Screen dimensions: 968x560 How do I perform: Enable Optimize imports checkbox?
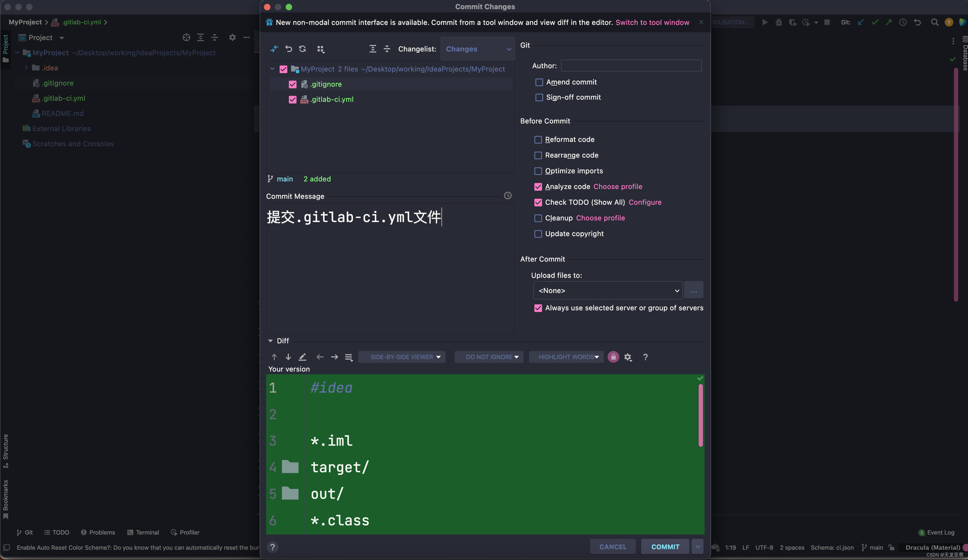pyautogui.click(x=538, y=171)
